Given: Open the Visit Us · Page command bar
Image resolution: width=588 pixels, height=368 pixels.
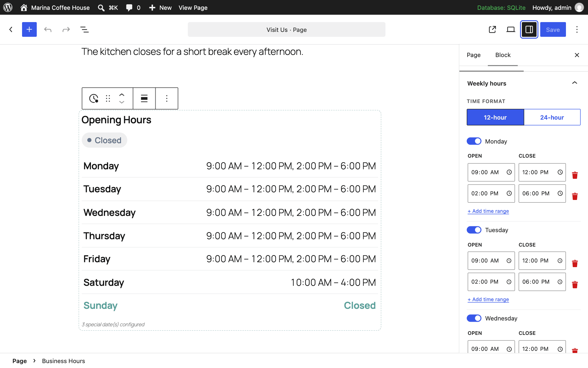Looking at the screenshot, I should point(286,29).
